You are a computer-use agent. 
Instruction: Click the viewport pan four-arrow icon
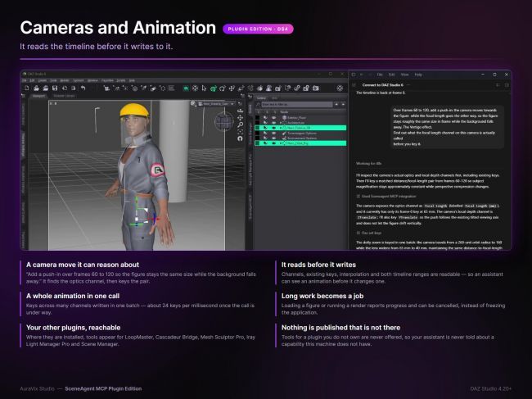(240, 117)
